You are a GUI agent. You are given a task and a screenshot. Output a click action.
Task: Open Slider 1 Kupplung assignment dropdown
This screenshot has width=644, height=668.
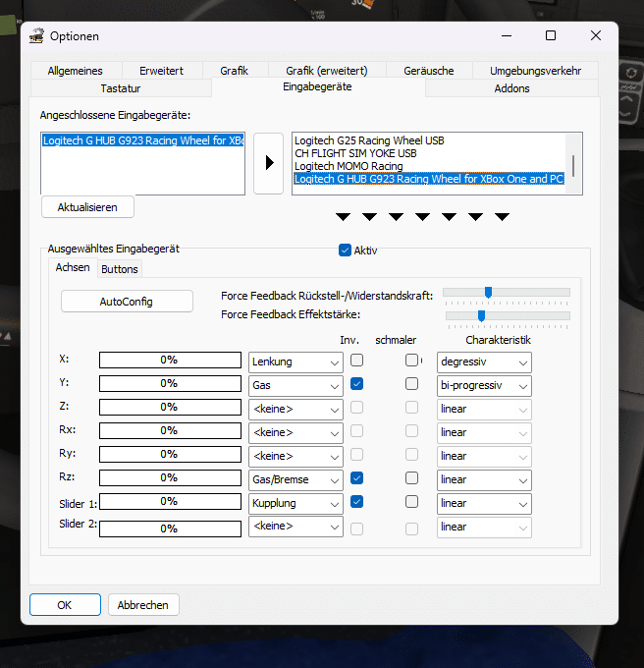coord(295,503)
